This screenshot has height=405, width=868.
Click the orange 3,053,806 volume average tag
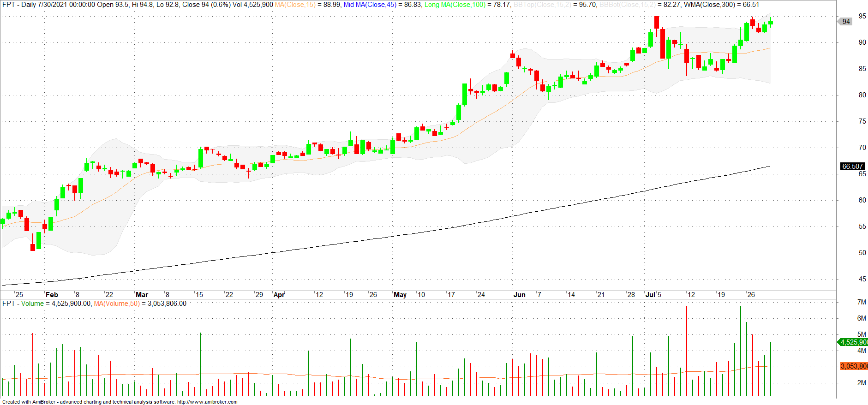click(x=853, y=366)
